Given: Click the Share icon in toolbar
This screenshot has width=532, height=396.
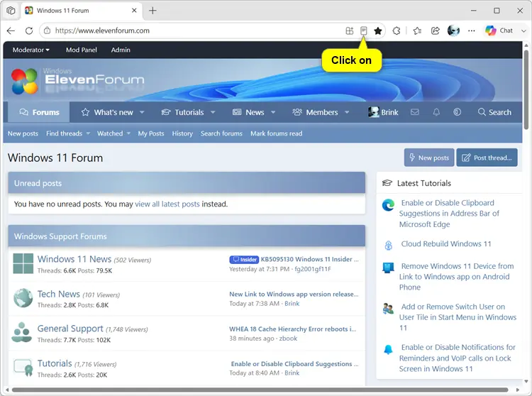Looking at the screenshot, I should (x=436, y=31).
